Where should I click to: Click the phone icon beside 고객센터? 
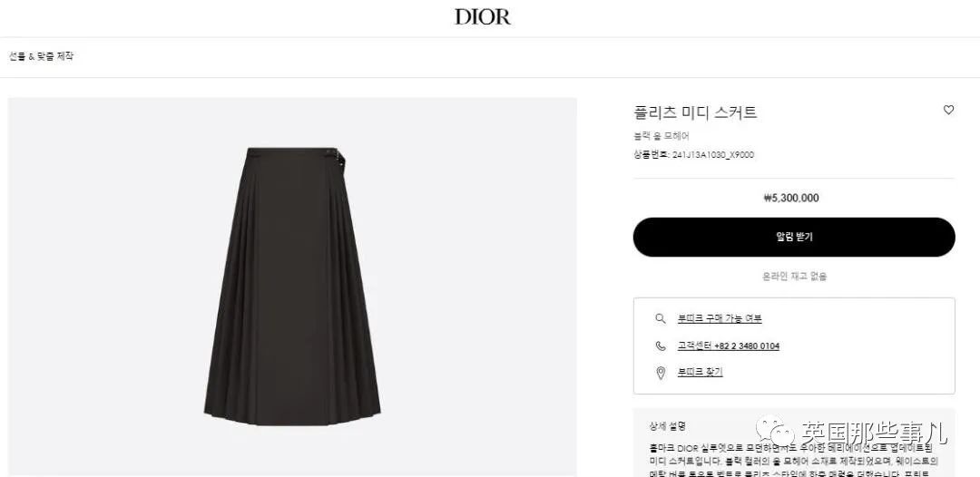660,346
